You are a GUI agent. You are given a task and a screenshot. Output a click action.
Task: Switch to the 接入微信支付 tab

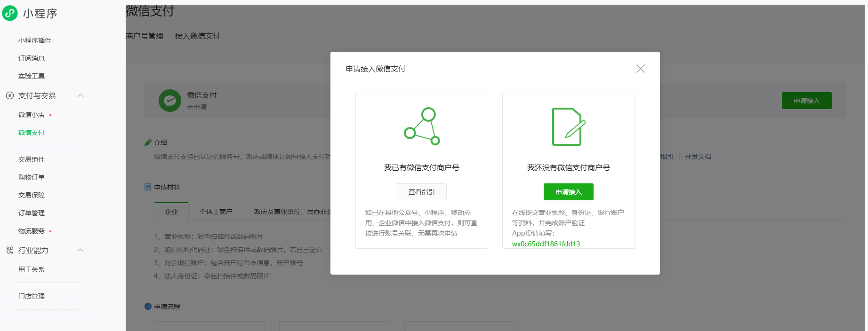(x=198, y=36)
